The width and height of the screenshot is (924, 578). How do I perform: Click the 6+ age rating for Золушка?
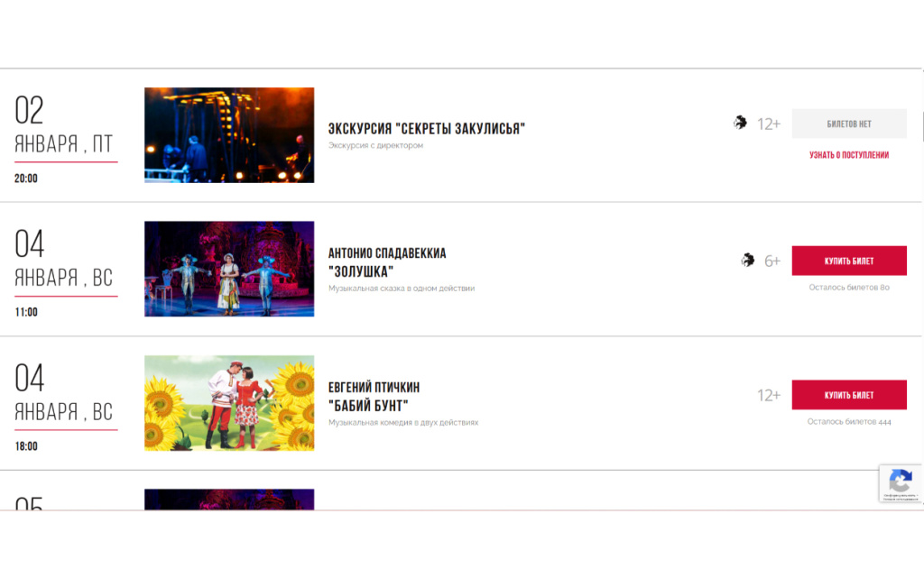point(772,261)
